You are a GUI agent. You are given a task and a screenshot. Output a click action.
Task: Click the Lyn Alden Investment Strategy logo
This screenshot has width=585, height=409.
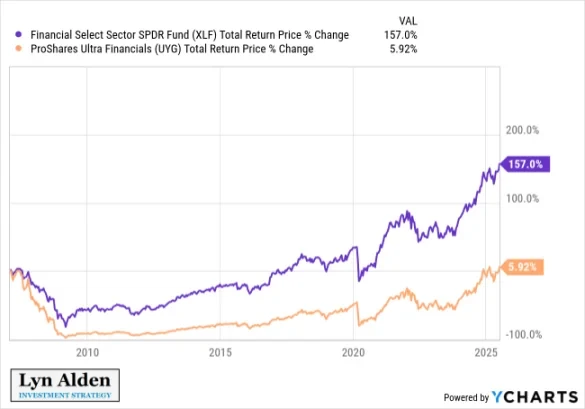point(65,385)
